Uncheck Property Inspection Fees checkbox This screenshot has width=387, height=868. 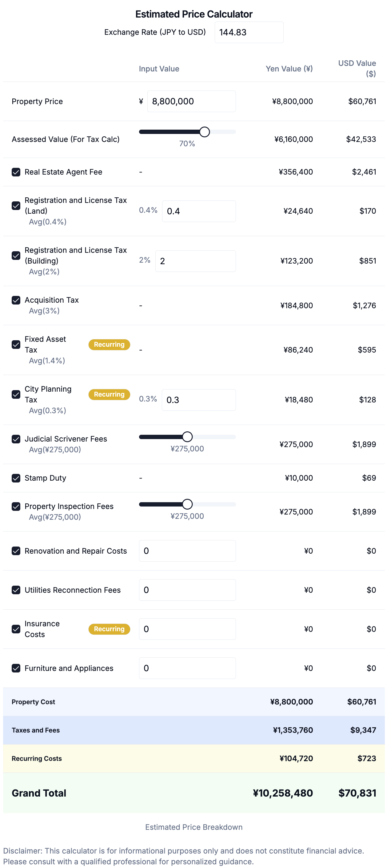click(x=16, y=506)
